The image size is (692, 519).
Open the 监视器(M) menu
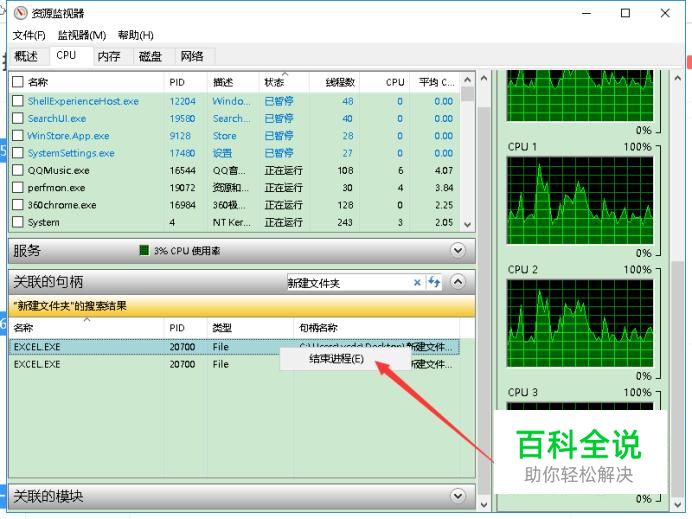[82, 35]
